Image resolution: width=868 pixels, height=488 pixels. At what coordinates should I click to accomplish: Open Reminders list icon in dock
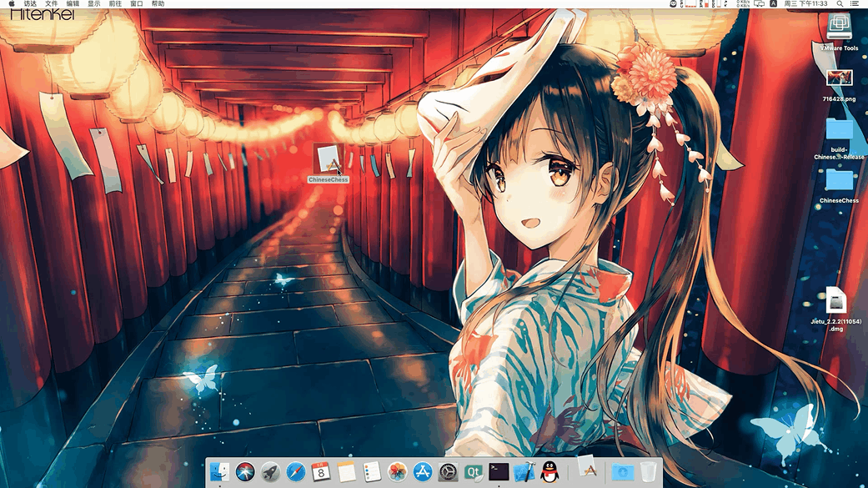coord(372,472)
